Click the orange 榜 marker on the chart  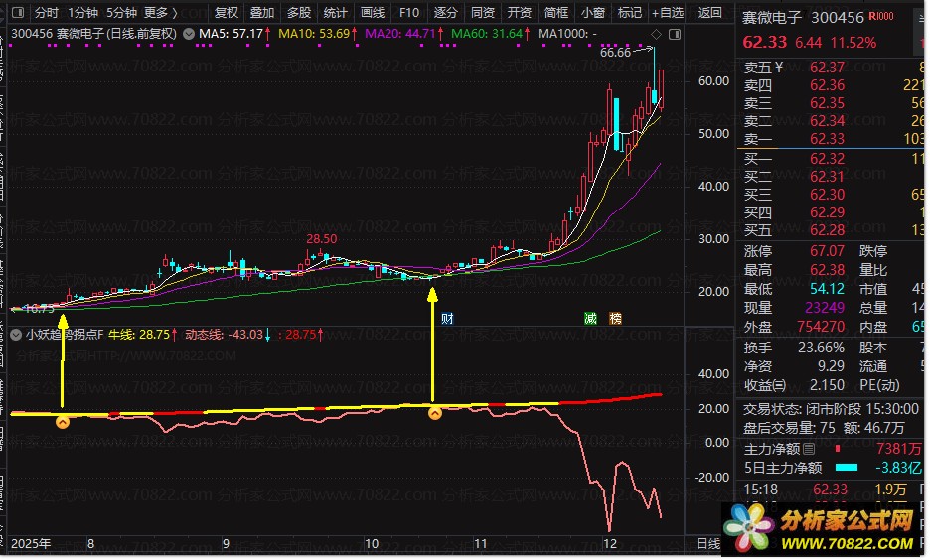point(615,318)
